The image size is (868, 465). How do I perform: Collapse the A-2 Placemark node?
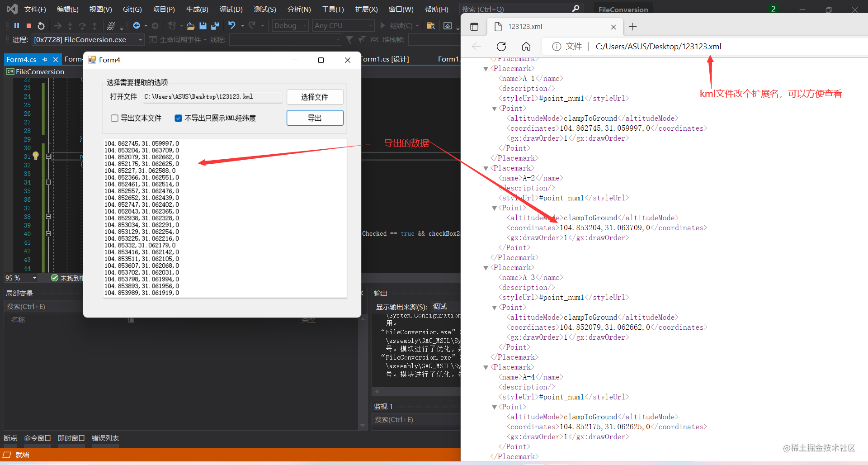[486, 169]
